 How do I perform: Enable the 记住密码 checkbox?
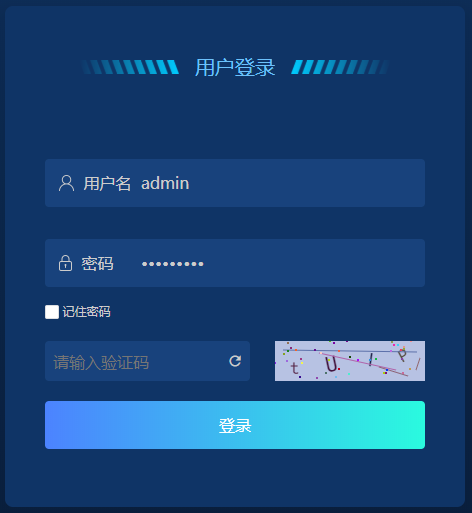point(52,312)
